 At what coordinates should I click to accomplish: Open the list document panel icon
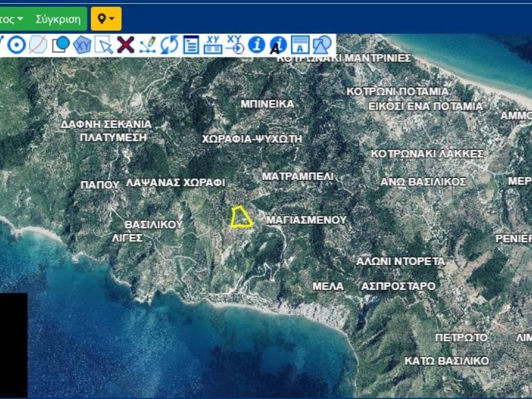point(191,45)
